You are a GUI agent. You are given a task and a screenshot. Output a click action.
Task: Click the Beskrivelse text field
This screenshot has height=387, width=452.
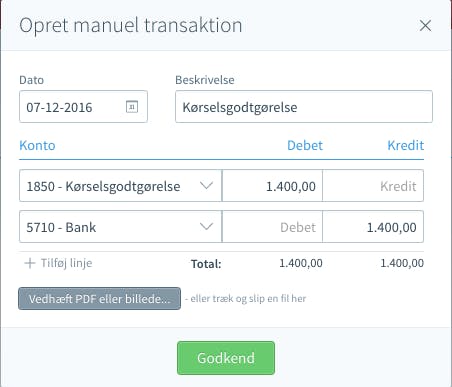(304, 107)
